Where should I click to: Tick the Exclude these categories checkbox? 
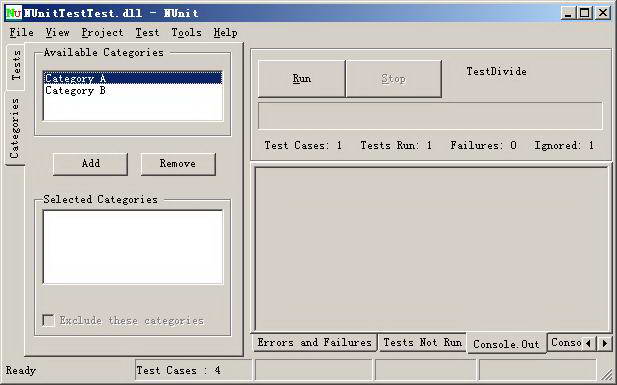click(x=48, y=320)
